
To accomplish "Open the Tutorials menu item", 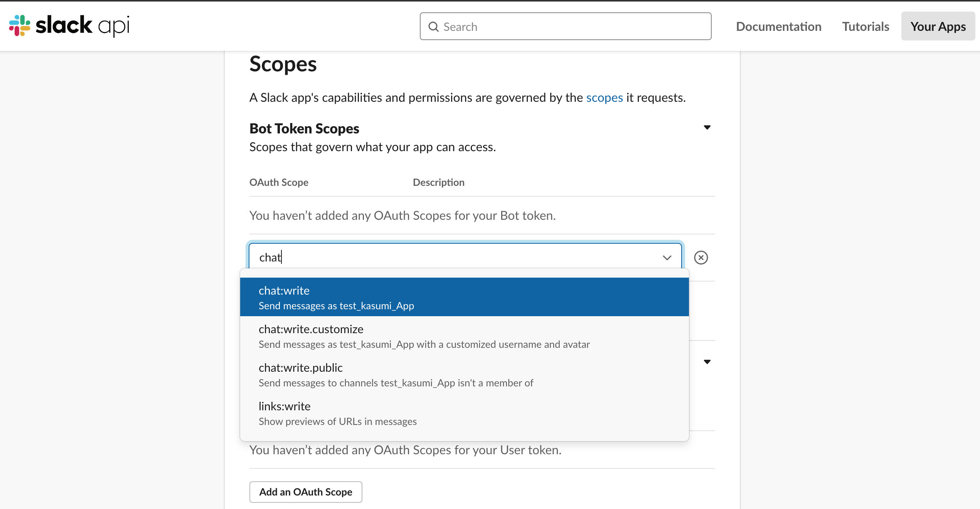I will tap(865, 26).
